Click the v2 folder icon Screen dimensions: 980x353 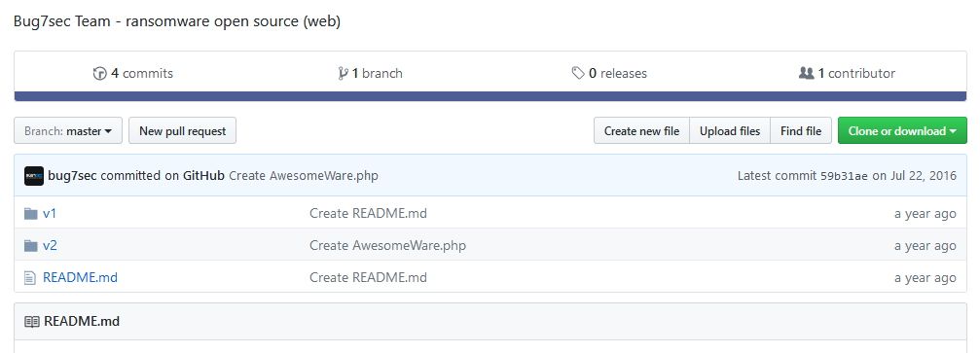point(30,245)
